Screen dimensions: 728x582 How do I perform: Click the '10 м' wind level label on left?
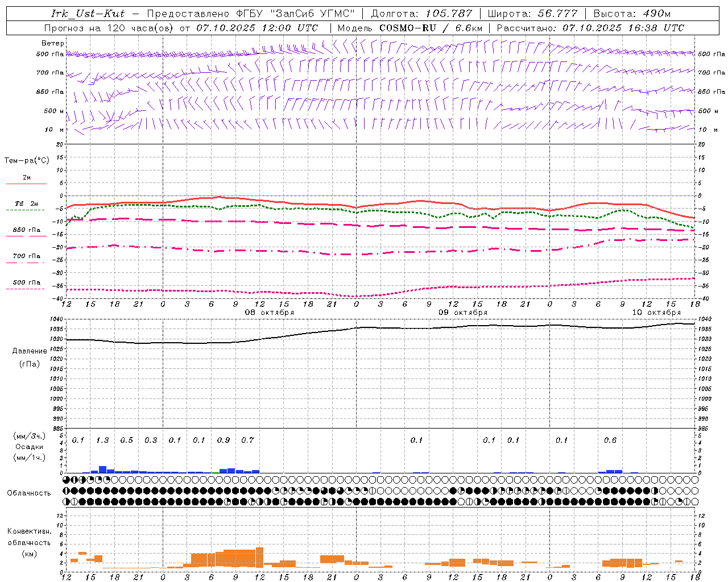tap(55, 130)
